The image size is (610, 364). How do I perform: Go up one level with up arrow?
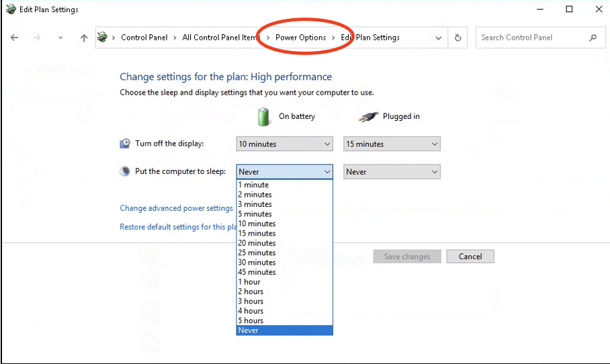coord(84,38)
